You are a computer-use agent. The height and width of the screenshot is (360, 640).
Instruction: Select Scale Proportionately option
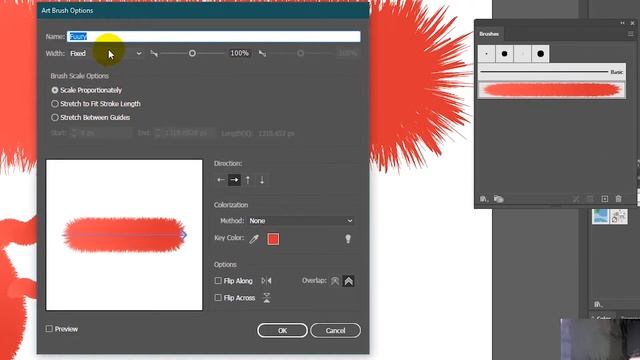pos(55,90)
